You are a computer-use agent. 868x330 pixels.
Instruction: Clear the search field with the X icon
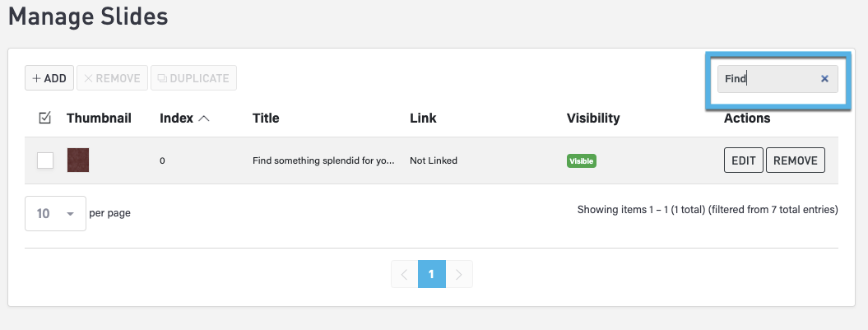pos(824,79)
